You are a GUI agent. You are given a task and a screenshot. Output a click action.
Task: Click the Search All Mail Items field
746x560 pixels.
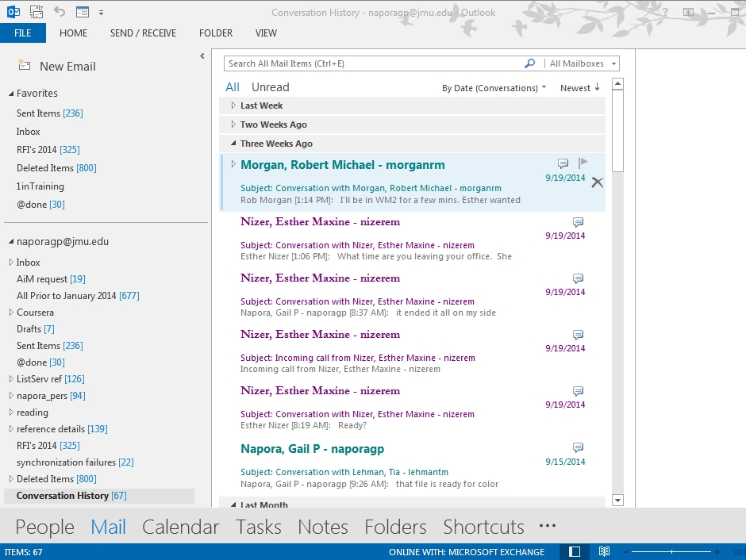374,63
